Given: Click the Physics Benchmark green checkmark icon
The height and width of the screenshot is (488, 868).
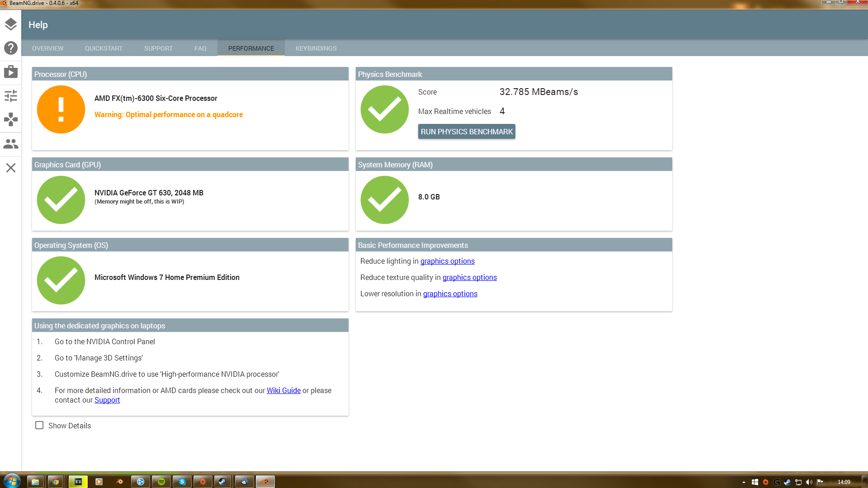Looking at the screenshot, I should (385, 109).
